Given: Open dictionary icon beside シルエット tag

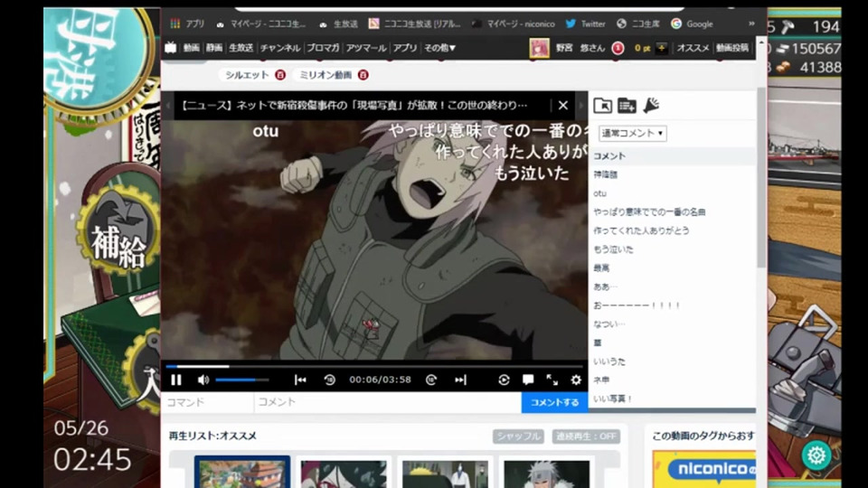Looking at the screenshot, I should (280, 75).
